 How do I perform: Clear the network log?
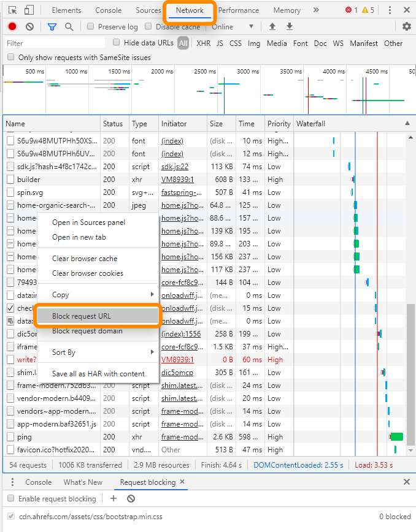click(29, 27)
